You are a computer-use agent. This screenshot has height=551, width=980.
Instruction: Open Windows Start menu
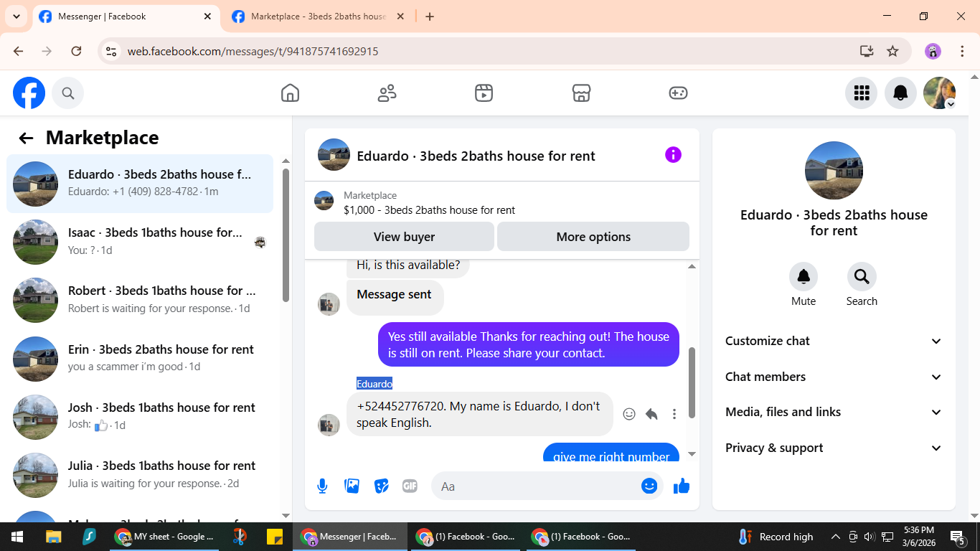17,537
